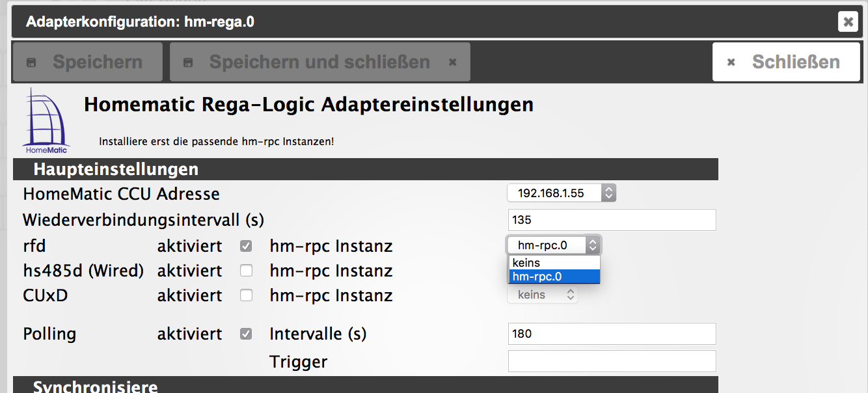The height and width of the screenshot is (393, 868).
Task: Choose 'hm-rpc.0' in the dropdown list
Action: pos(554,277)
